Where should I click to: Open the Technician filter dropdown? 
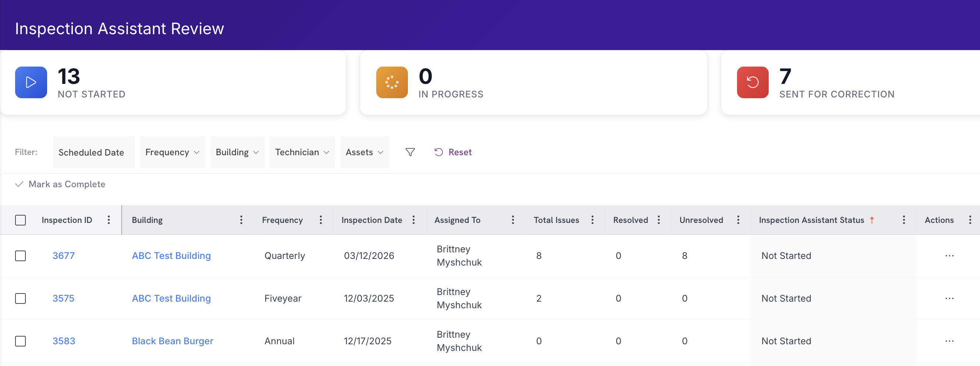[302, 152]
